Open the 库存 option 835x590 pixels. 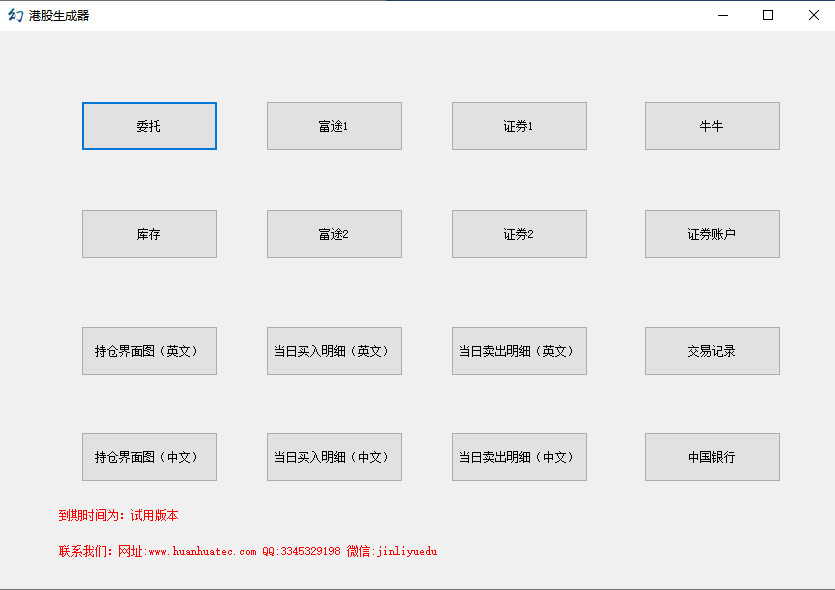pos(149,234)
